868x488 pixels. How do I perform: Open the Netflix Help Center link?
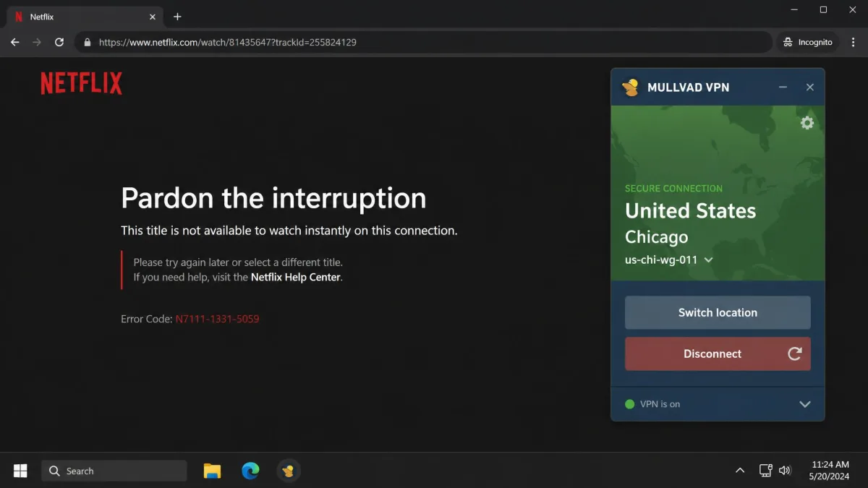click(x=296, y=277)
